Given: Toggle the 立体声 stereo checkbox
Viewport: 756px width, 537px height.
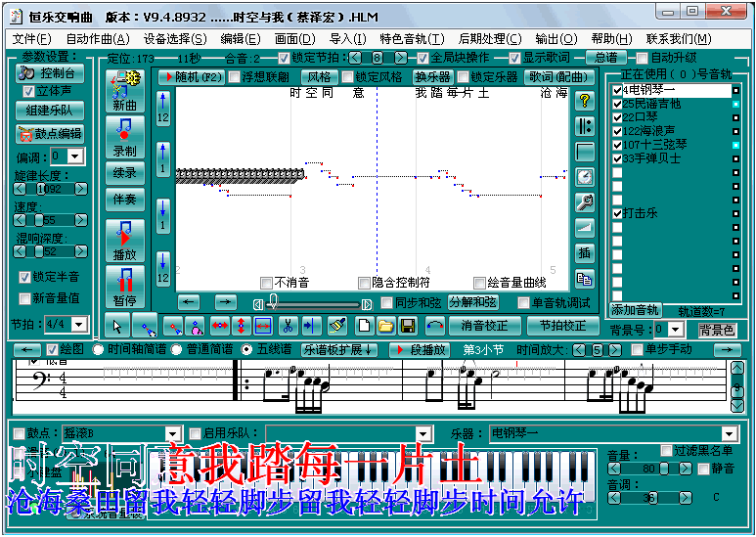Looking at the screenshot, I should (27, 91).
